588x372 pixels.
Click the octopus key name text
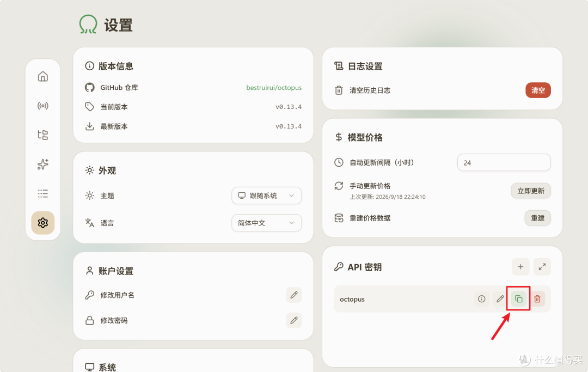(x=352, y=299)
